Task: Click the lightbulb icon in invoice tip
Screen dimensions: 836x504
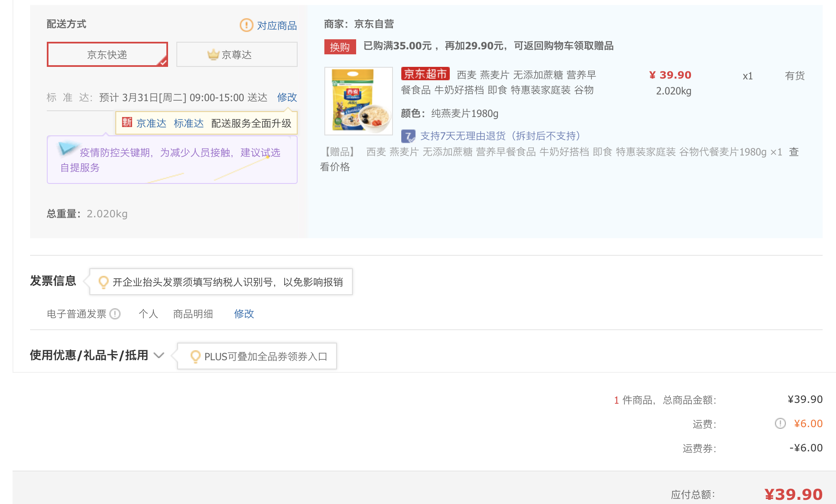Action: tap(103, 282)
